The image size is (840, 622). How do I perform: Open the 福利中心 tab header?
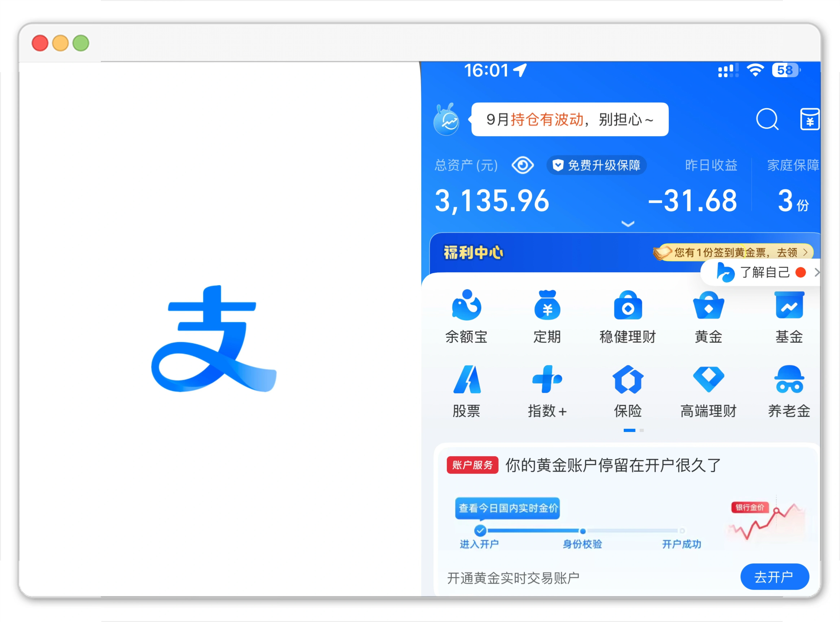point(474,252)
